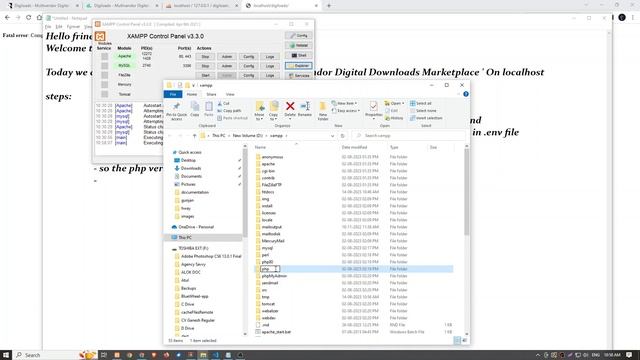Click Admin button for MySQL in XAMPP

pos(227,66)
